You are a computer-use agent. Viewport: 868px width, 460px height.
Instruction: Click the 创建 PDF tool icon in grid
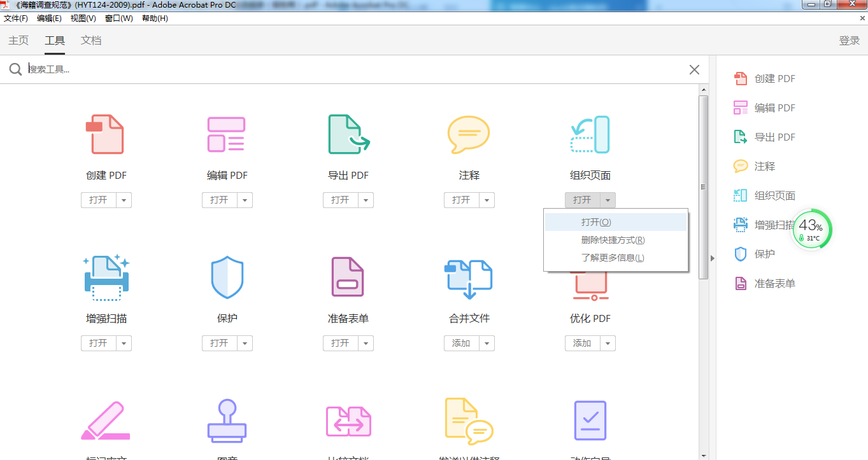coord(106,134)
